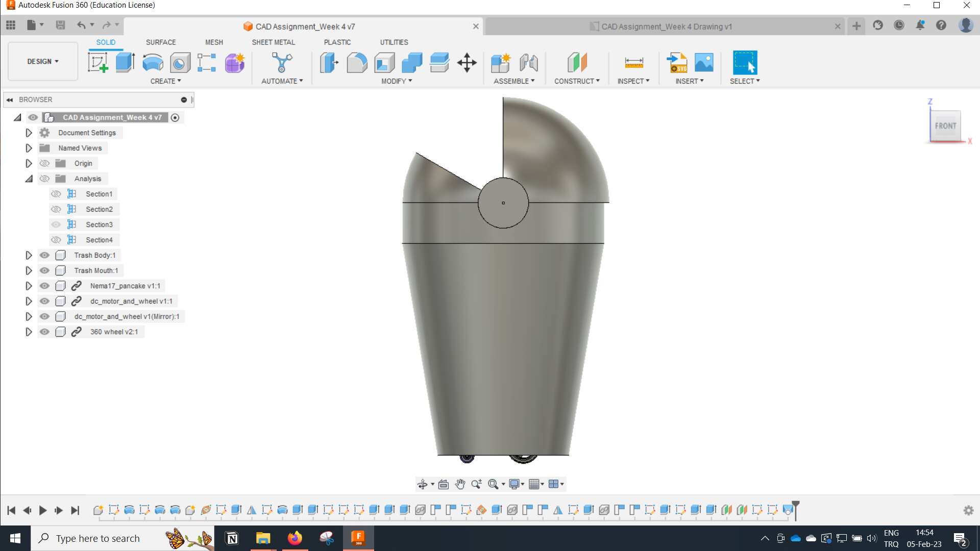Screen dimensions: 980x551
Task: Expand Document Settings node
Action: pyautogui.click(x=29, y=133)
